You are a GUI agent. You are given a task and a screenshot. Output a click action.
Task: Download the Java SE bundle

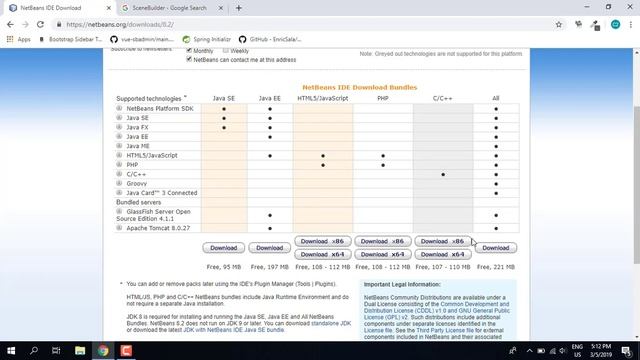click(224, 248)
